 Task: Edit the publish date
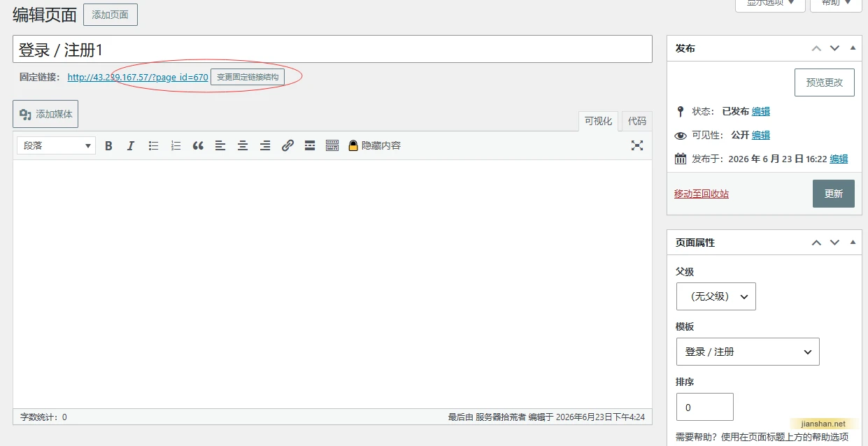point(839,159)
